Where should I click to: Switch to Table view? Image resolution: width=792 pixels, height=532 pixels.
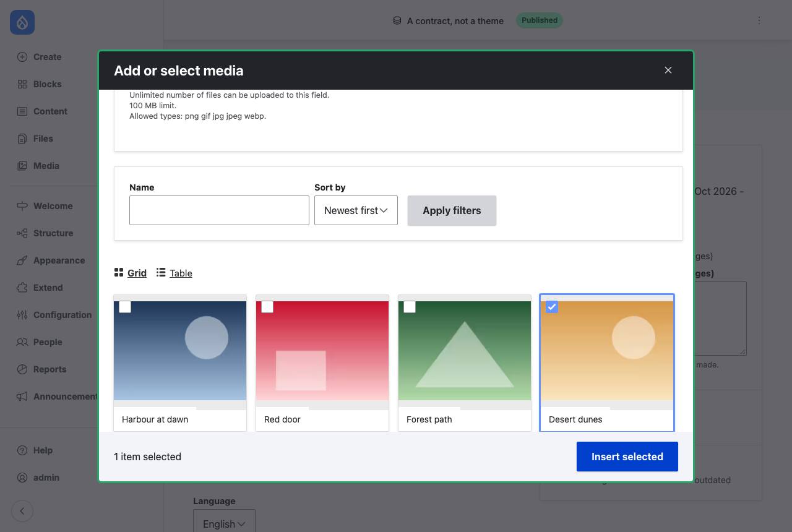click(174, 273)
